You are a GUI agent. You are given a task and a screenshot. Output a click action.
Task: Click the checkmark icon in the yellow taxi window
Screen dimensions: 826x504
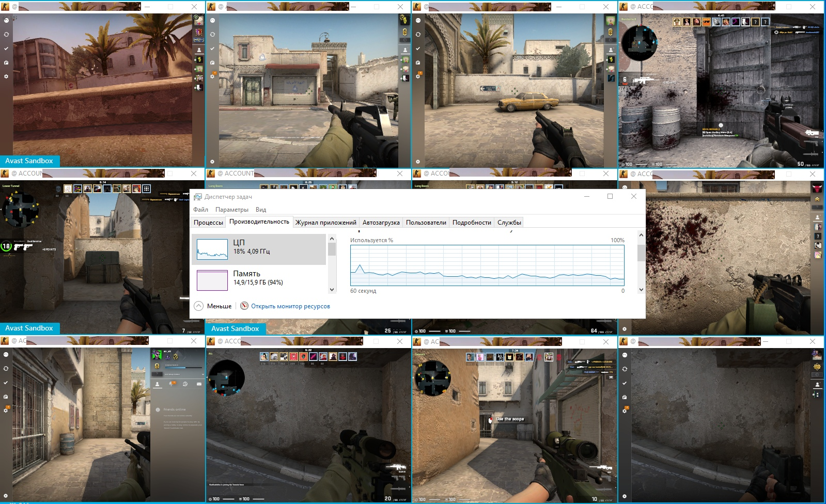tap(418, 48)
